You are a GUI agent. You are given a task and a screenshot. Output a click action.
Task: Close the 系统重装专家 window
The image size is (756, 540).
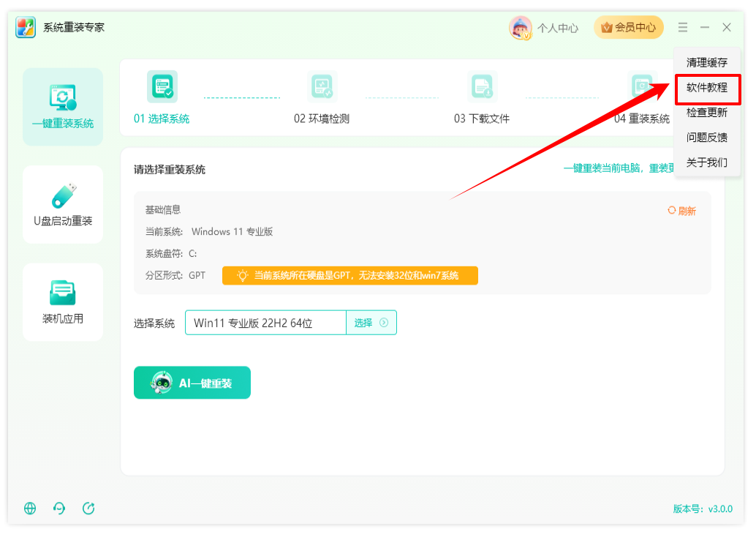pos(727,28)
